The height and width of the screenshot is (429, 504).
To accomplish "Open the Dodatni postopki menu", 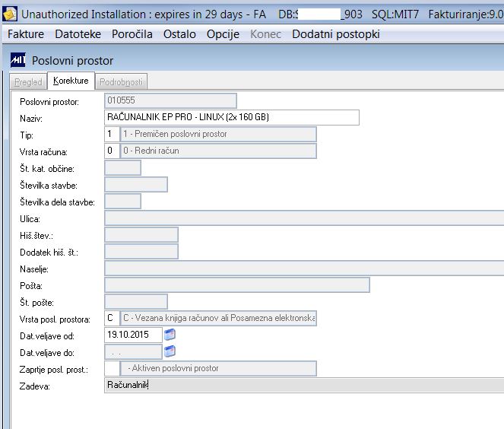I will pos(336,34).
